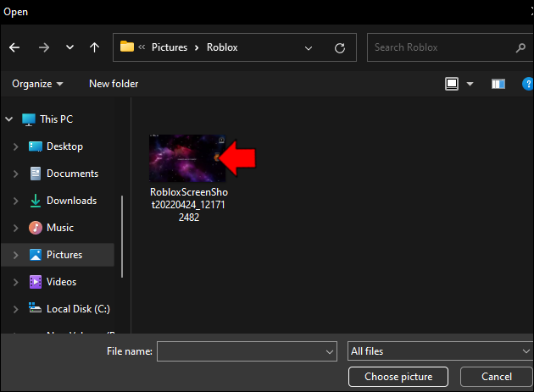Expand the Desktop tree node
Viewport: 534px width, 392px height.
[15, 146]
